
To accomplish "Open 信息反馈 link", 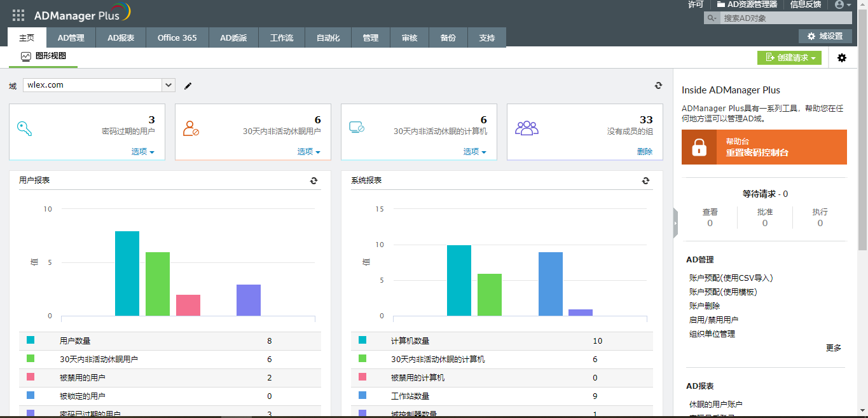I will click(805, 4).
